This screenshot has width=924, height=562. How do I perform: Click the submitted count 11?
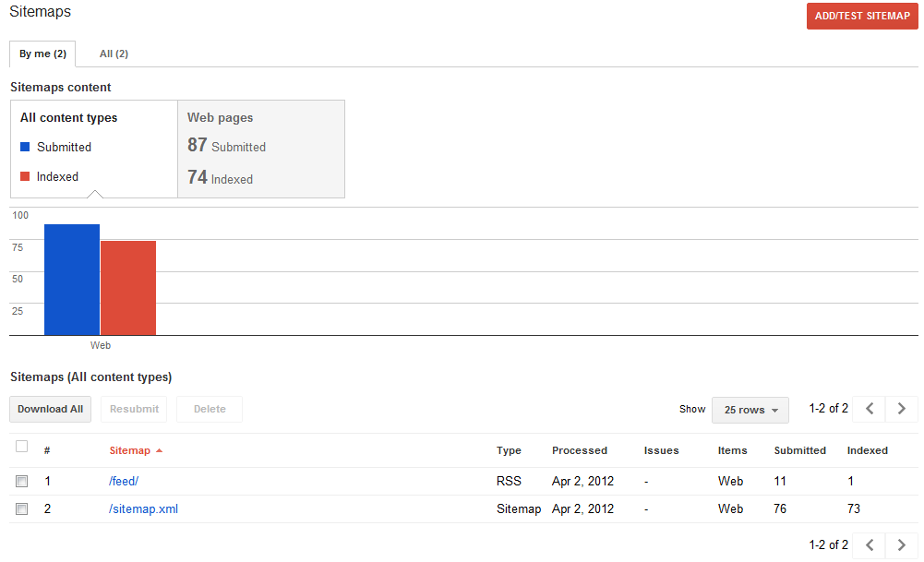[780, 482]
